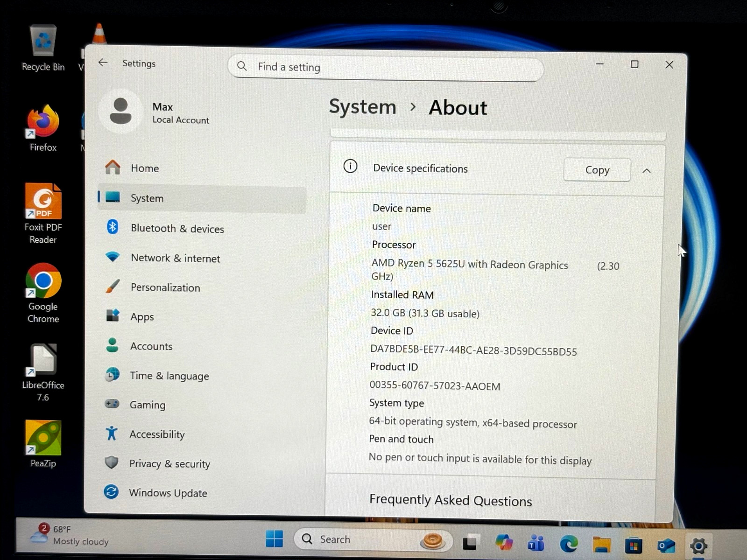Click the Privacy & security shield icon
Screen dimensions: 747x560
point(111,462)
